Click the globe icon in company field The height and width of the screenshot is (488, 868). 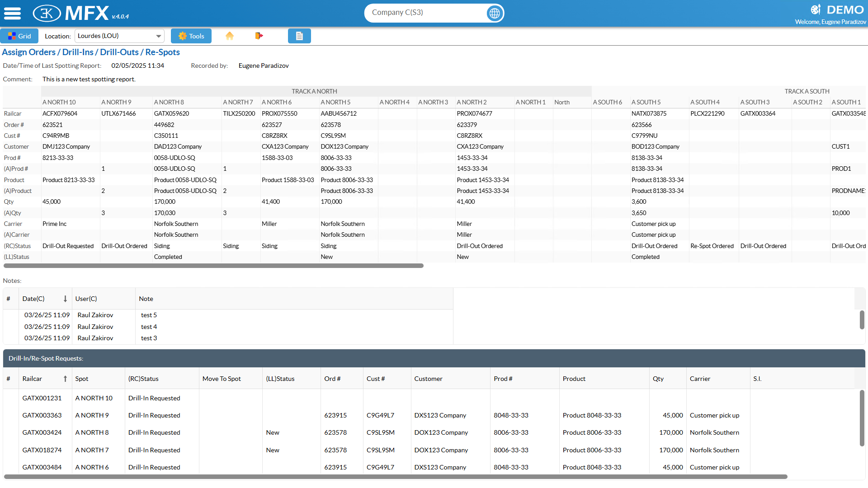pos(495,13)
